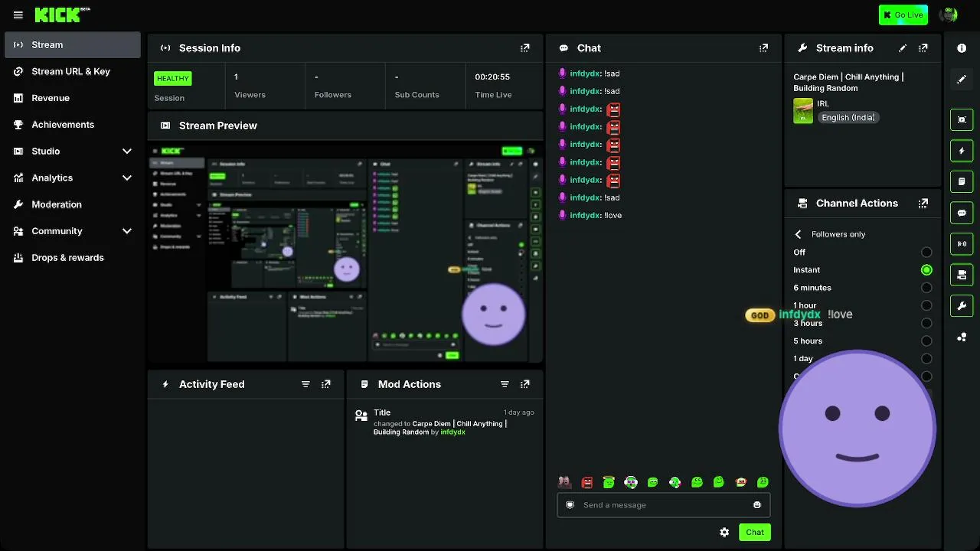The image size is (980, 551).
Task: Open the infdydx link in Mod Actions
Action: click(452, 432)
